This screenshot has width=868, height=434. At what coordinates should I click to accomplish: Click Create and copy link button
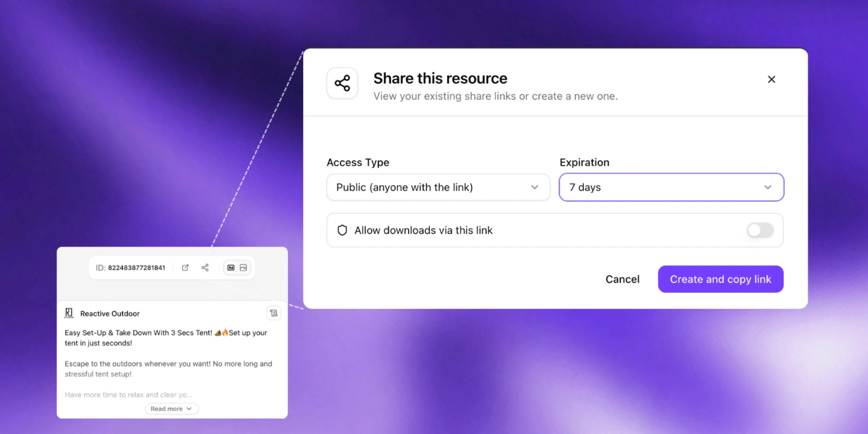[x=720, y=279]
